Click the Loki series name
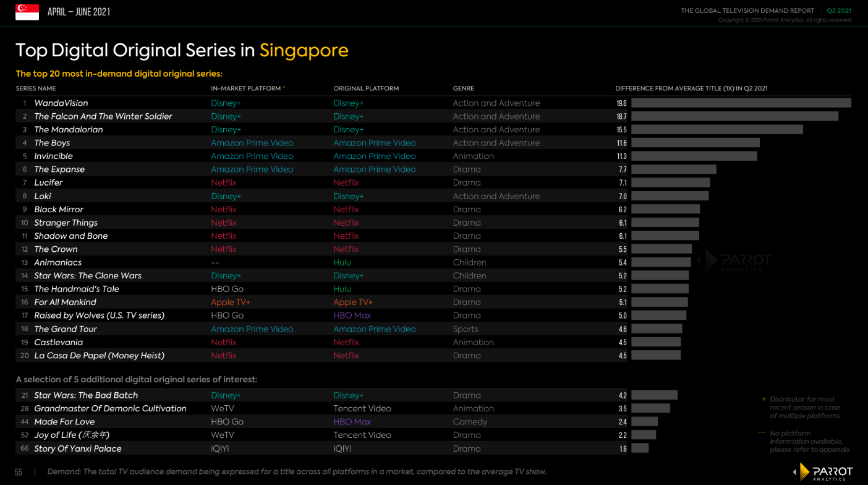The height and width of the screenshot is (485, 868). [43, 196]
